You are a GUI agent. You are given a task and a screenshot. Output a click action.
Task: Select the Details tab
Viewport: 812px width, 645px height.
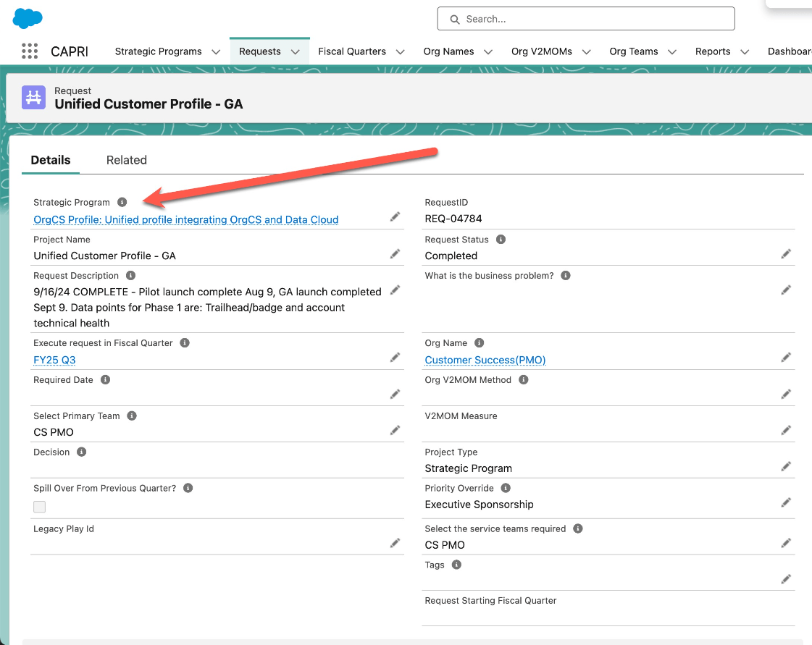click(51, 160)
